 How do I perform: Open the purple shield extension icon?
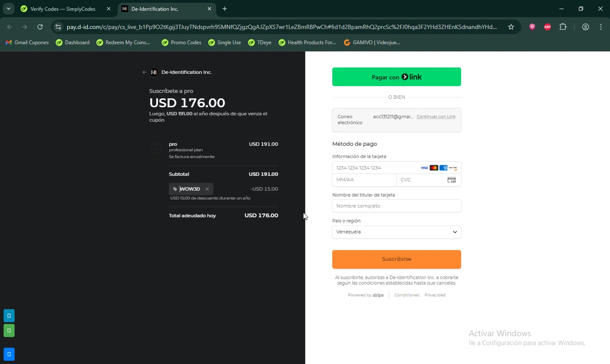click(532, 27)
